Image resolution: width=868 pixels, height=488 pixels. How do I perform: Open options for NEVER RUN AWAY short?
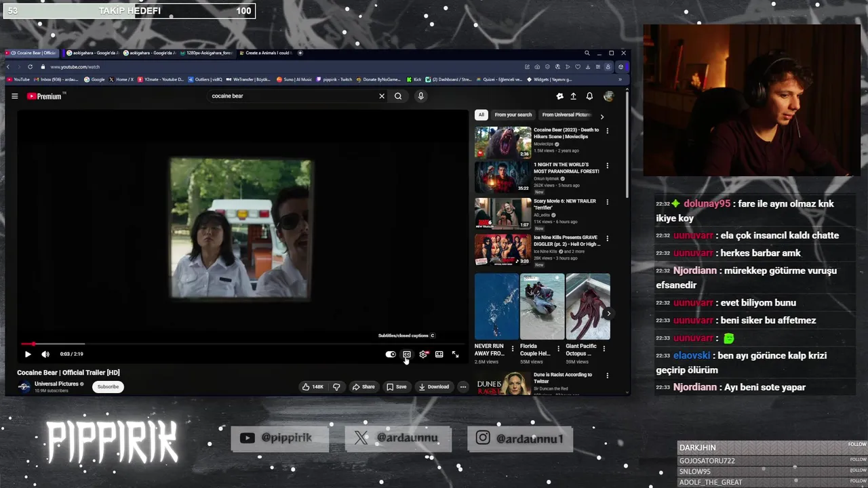[513, 348]
